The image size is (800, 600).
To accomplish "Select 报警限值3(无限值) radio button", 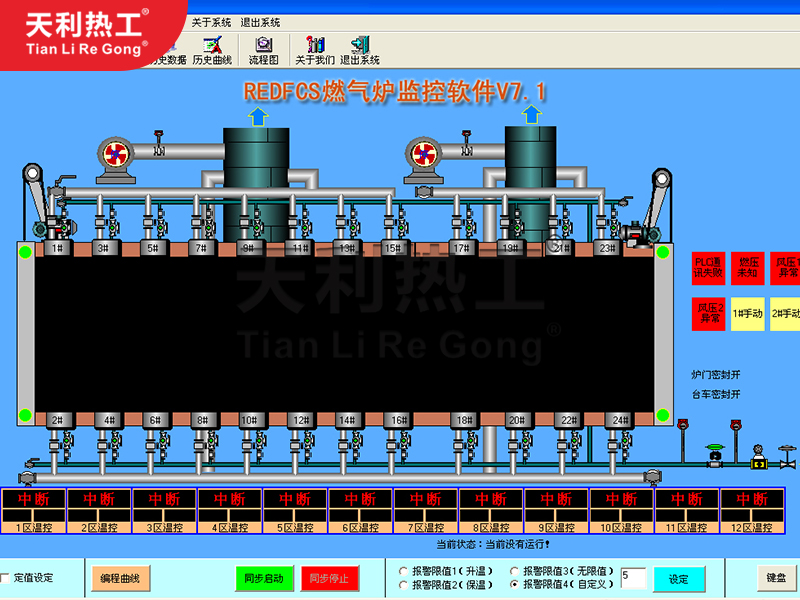I will 514,571.
